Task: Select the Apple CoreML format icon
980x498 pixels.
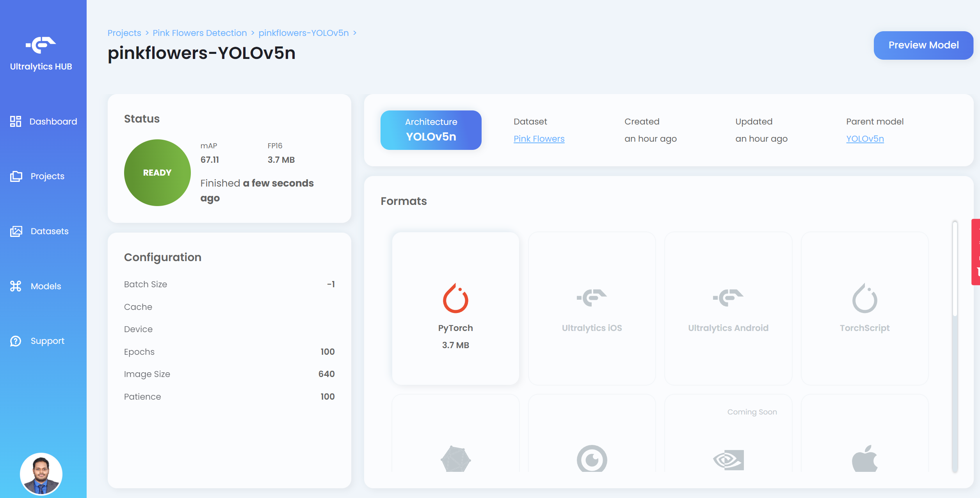Action: [x=864, y=458]
